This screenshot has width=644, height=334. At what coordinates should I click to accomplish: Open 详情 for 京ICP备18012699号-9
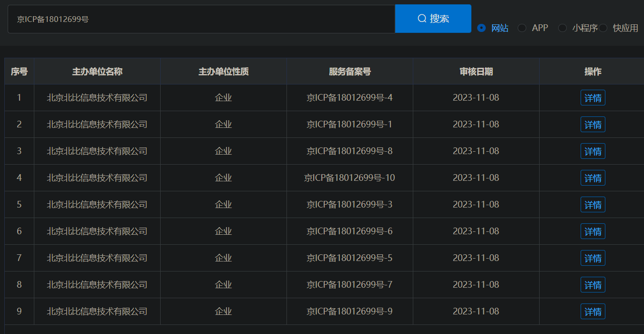[593, 312]
